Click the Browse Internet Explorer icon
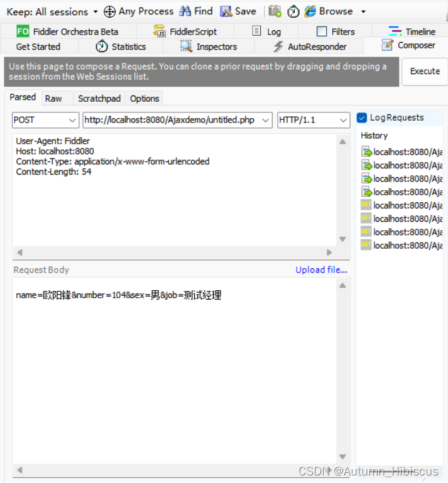This screenshot has width=448, height=483. tap(310, 11)
